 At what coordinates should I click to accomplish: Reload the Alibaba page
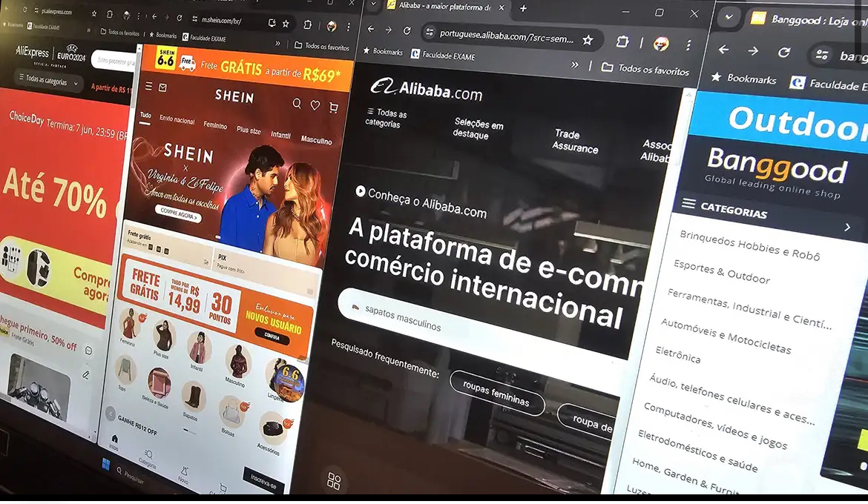[x=407, y=31]
